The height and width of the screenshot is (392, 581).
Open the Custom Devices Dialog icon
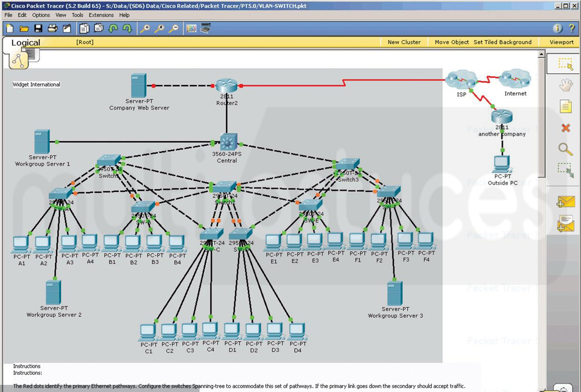click(x=205, y=29)
